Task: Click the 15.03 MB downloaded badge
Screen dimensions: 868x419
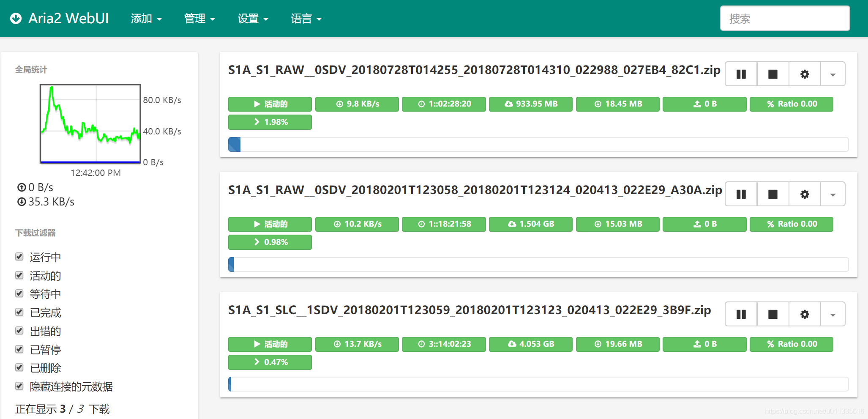Action: click(618, 224)
